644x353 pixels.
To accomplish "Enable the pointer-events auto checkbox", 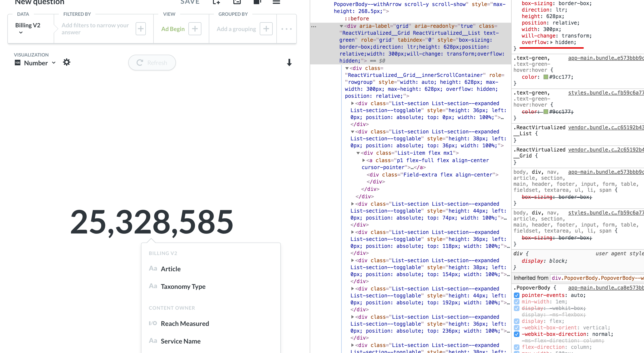I will tap(517, 296).
